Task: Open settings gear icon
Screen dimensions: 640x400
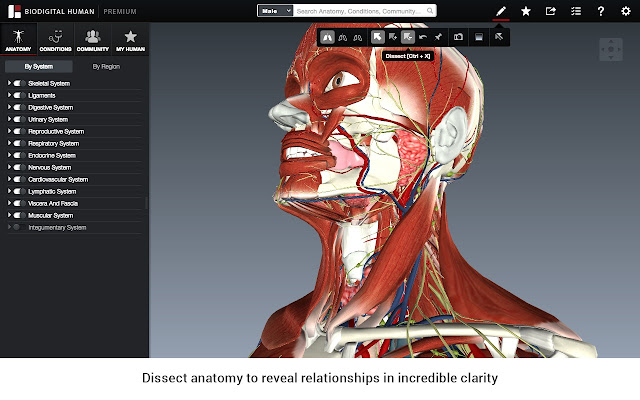Action: tap(626, 11)
